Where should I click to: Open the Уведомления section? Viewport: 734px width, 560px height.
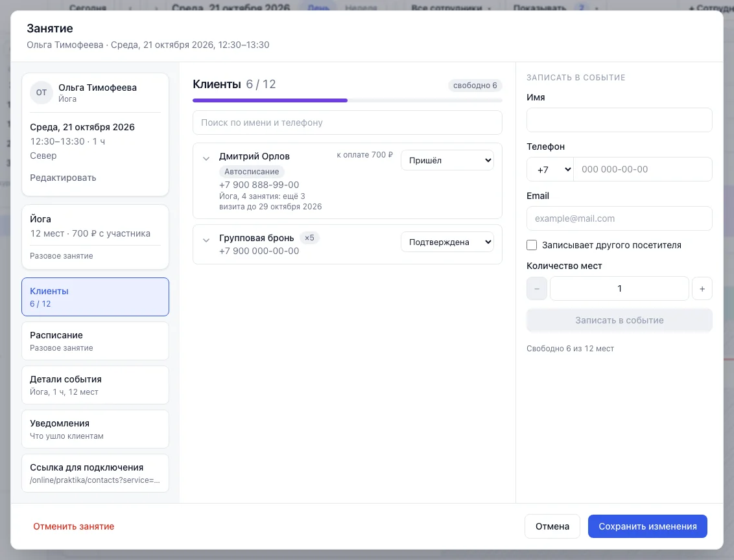(x=95, y=429)
